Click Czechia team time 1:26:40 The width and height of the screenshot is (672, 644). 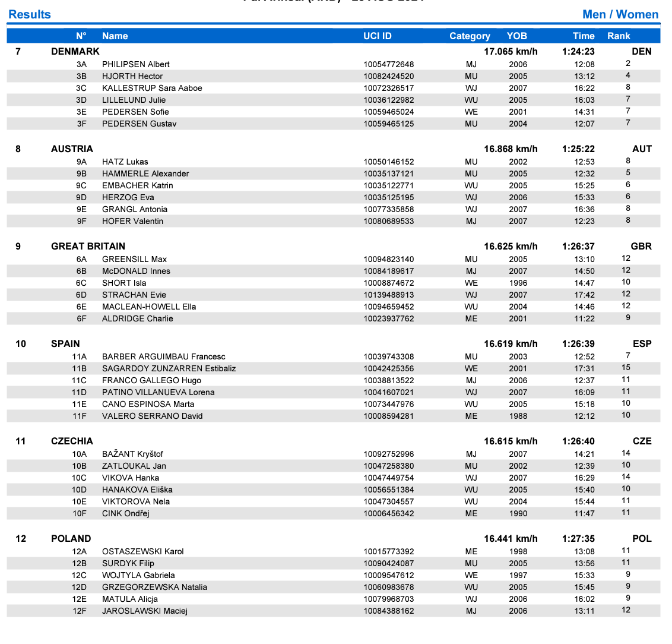pos(578,441)
